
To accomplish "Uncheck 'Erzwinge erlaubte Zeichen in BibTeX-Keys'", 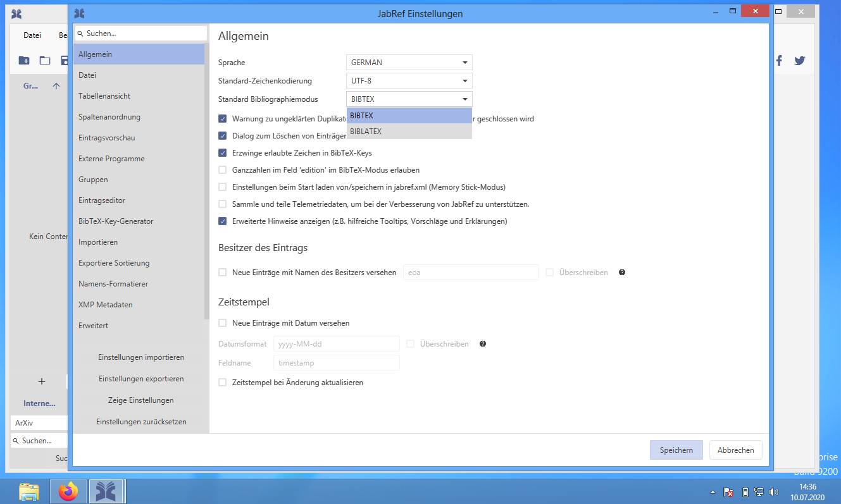I will point(223,153).
